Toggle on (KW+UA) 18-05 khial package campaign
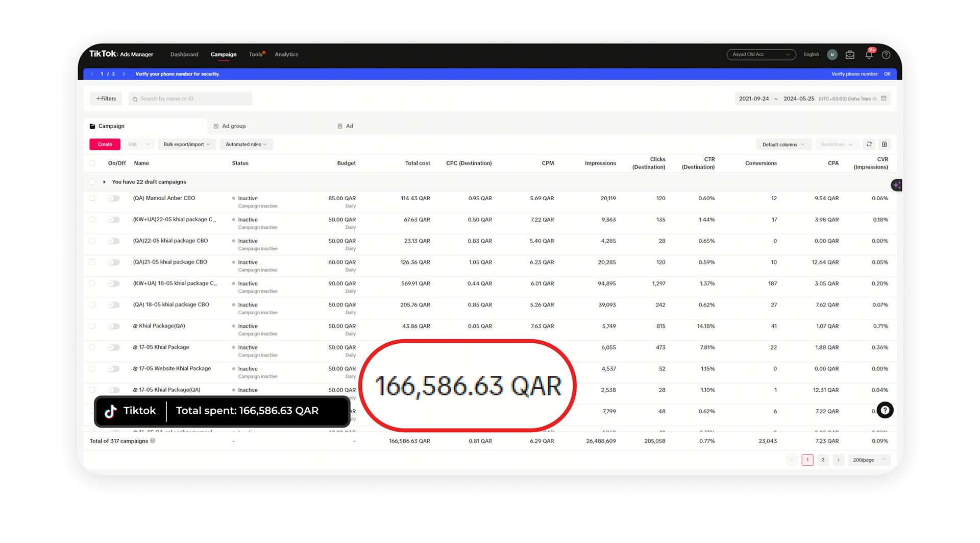This screenshot has width=980, height=543. (113, 284)
